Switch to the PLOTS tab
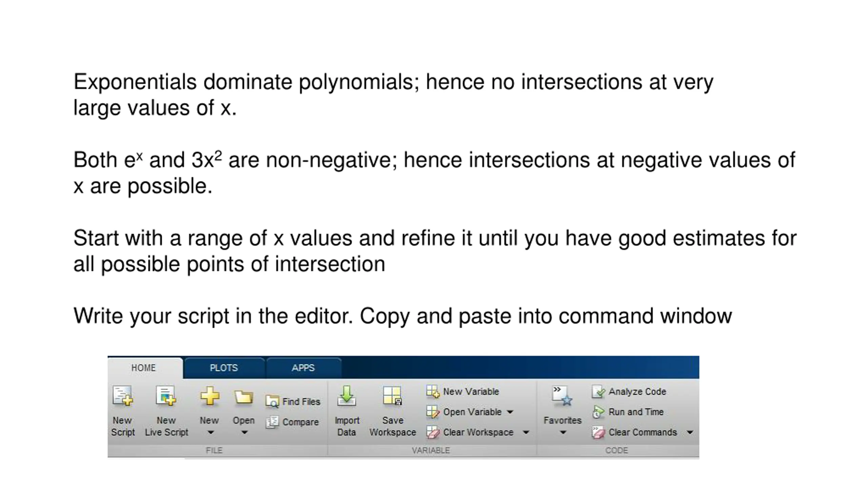This screenshot has height=488, width=868. point(224,368)
